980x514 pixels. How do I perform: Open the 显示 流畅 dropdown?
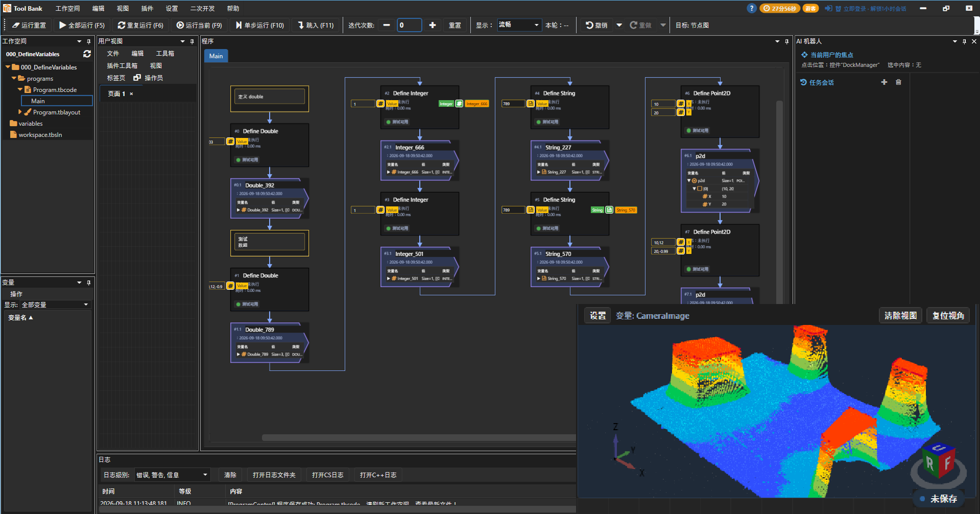pos(519,25)
